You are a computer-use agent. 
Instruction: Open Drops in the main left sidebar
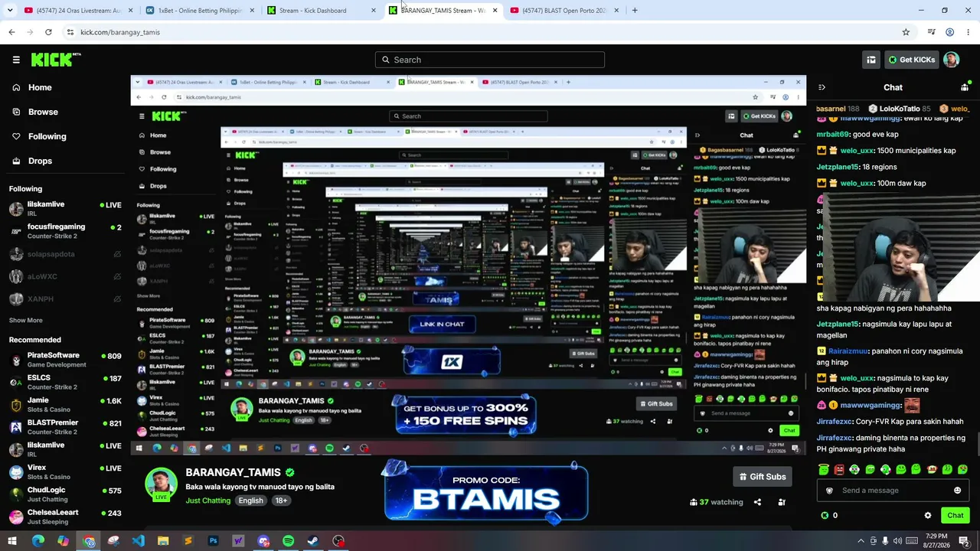(31, 161)
